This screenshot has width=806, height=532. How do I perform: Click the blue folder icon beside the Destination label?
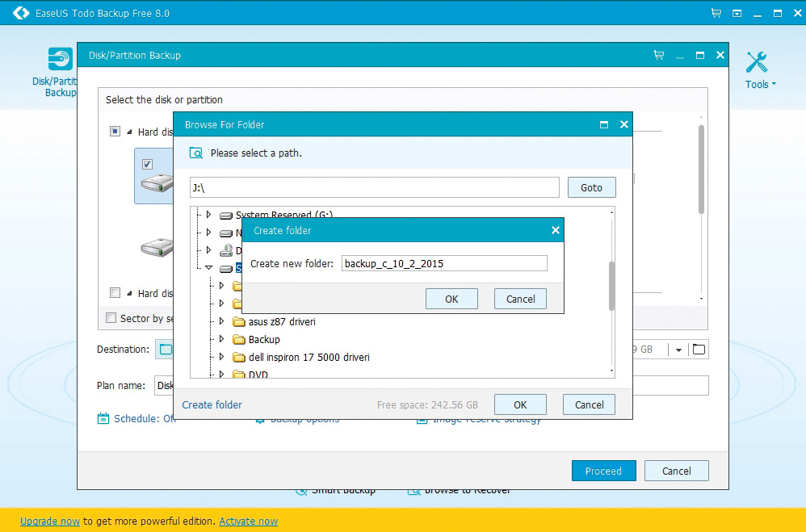(x=166, y=350)
